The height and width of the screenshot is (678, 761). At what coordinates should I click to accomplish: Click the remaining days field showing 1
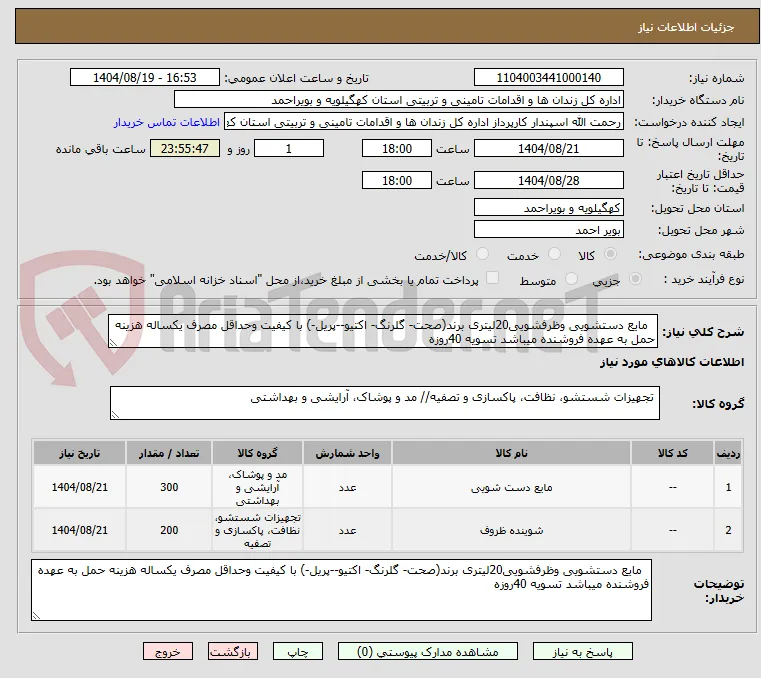coord(289,149)
